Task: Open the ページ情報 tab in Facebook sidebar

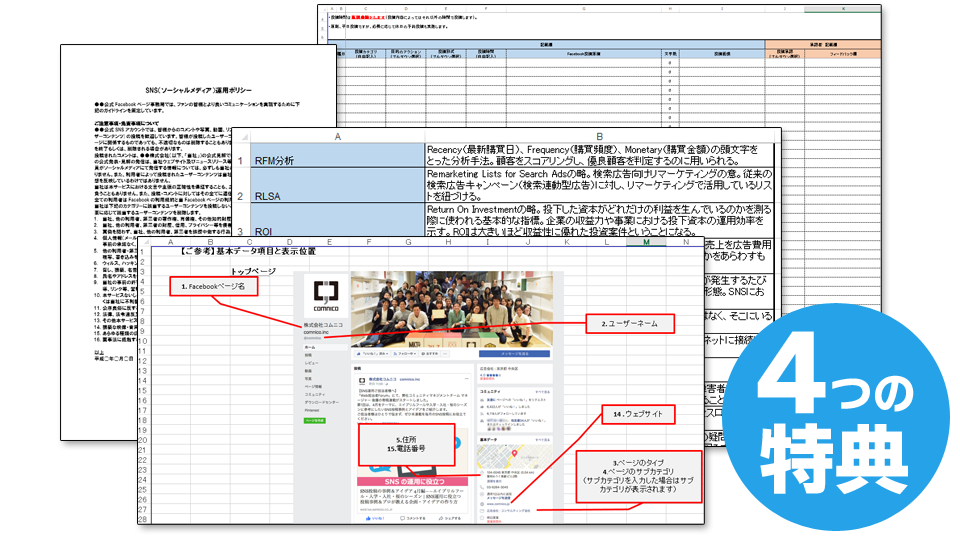Action: pyautogui.click(x=313, y=387)
